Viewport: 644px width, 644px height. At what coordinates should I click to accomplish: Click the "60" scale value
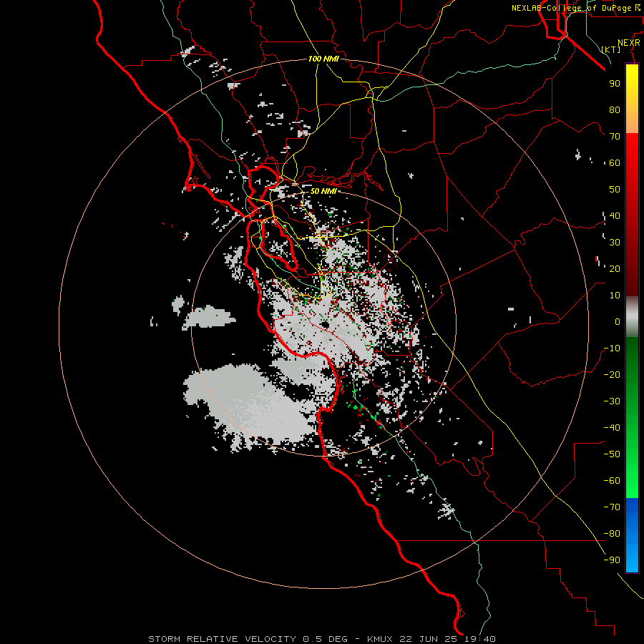pyautogui.click(x=615, y=162)
